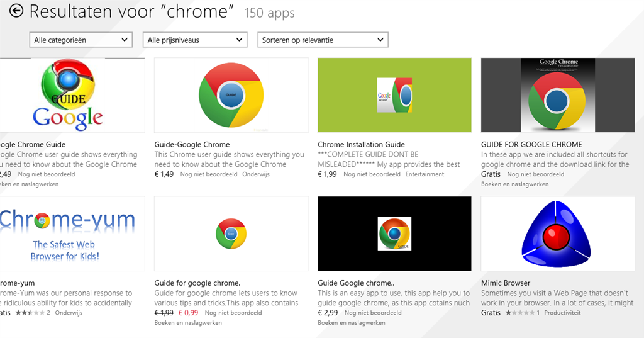
Task: Select the Mimic Browser title
Action: click(x=506, y=283)
